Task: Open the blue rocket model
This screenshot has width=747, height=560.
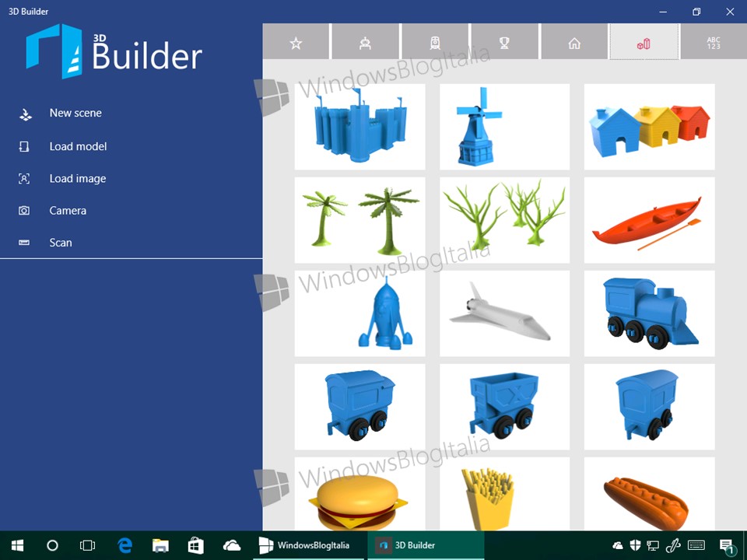Action: tap(359, 313)
